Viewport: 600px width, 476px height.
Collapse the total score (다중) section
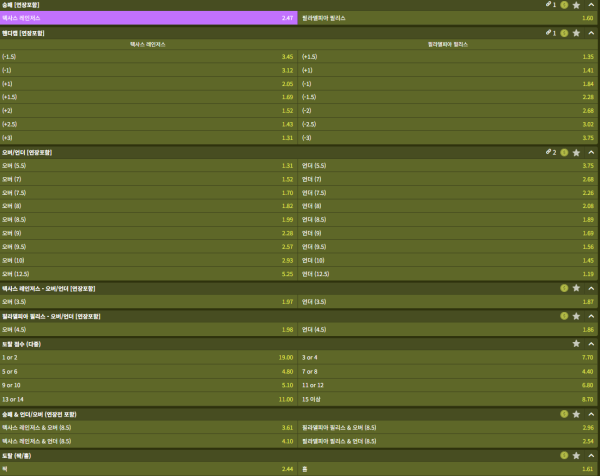[x=591, y=344]
